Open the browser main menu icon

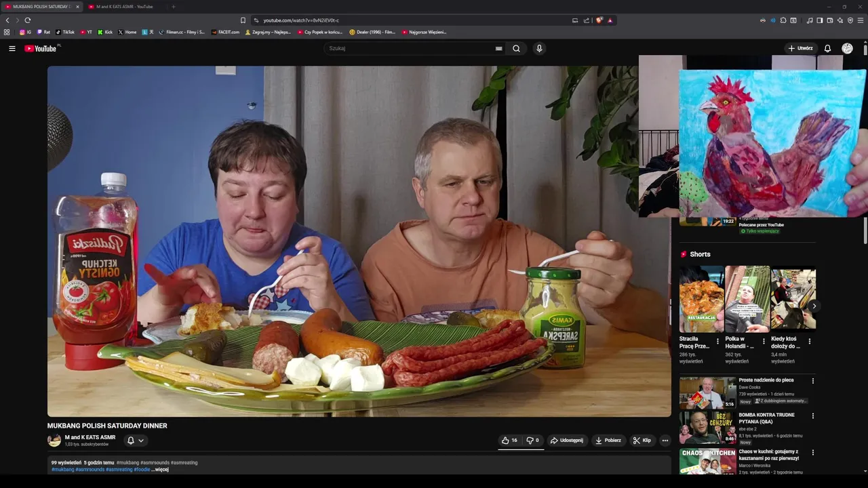(x=861, y=20)
